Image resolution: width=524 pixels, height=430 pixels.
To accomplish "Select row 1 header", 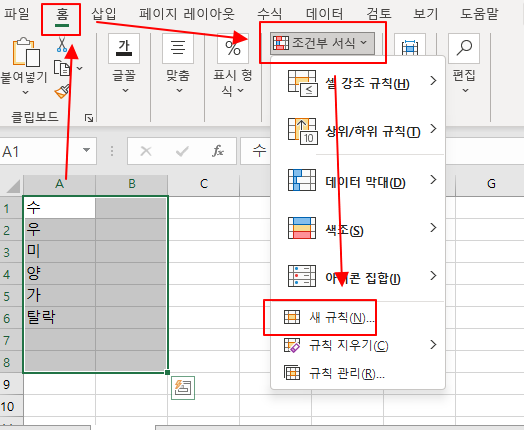I will (x=11, y=208).
